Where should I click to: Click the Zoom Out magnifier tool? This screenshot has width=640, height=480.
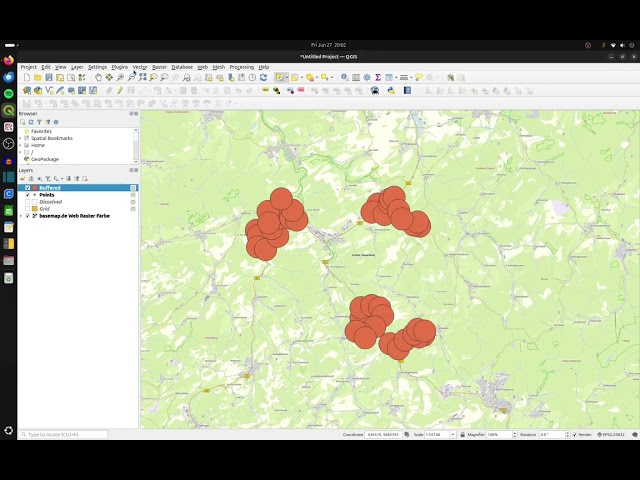click(x=131, y=78)
